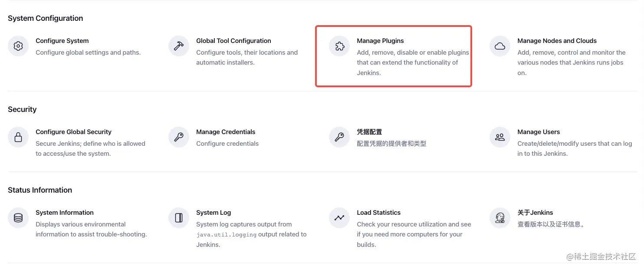Click description 'Configure tools, their locations and automatic installers.'
644x269 pixels.
[x=247, y=57]
